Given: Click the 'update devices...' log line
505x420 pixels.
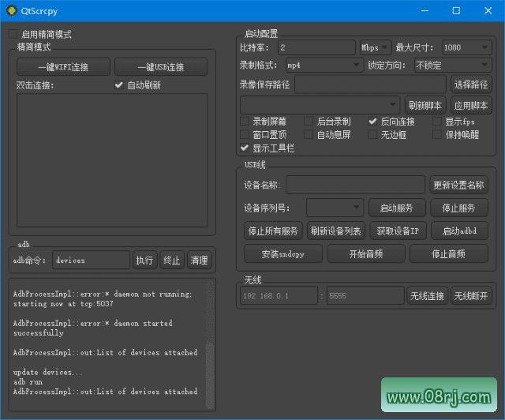Looking at the screenshot, I should (47, 373).
